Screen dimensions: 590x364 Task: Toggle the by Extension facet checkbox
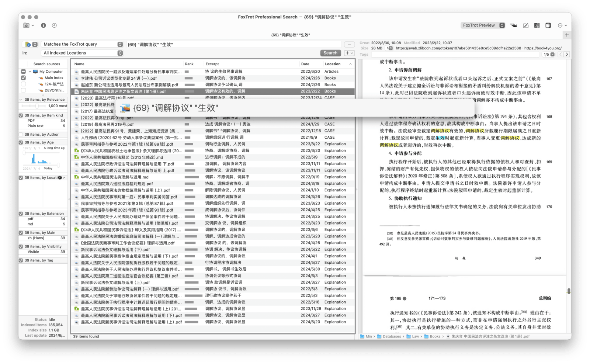click(x=21, y=214)
